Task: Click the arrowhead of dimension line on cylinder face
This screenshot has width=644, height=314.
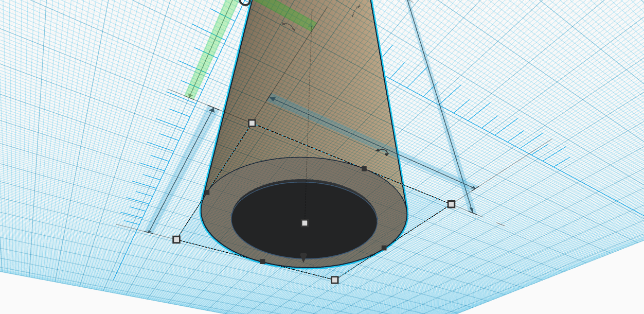Action: (x=272, y=98)
